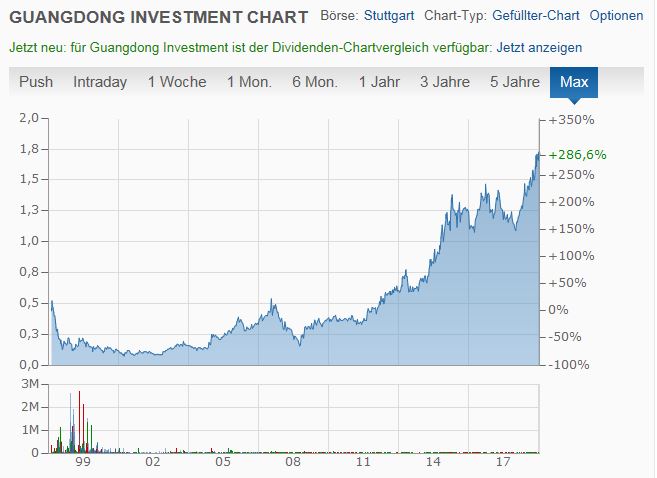Image resolution: width=657 pixels, height=478 pixels.
Task: Select the 1 Mon. range tab
Action: point(249,82)
